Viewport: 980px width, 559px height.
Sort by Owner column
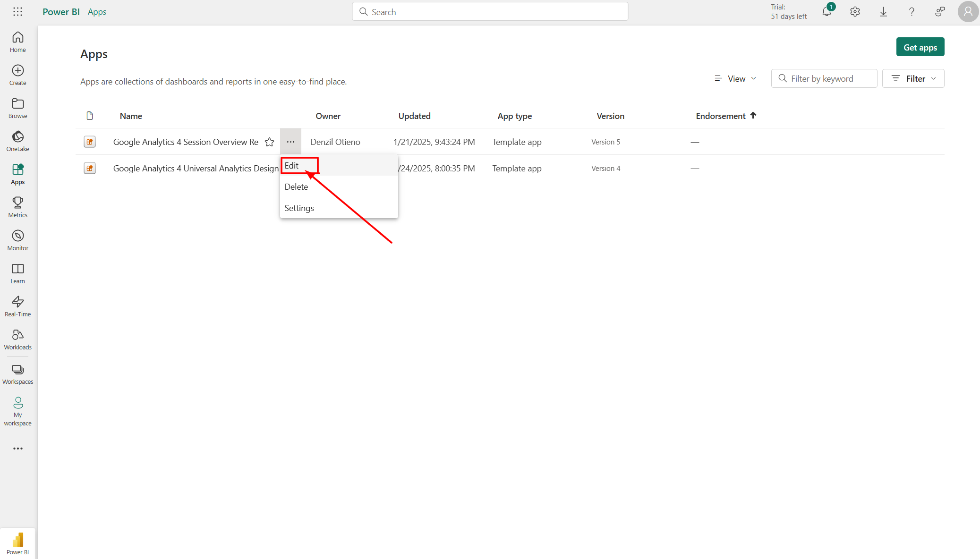coord(328,116)
